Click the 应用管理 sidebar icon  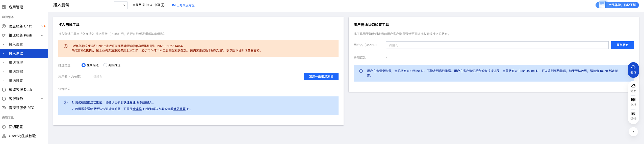(x=4, y=7)
